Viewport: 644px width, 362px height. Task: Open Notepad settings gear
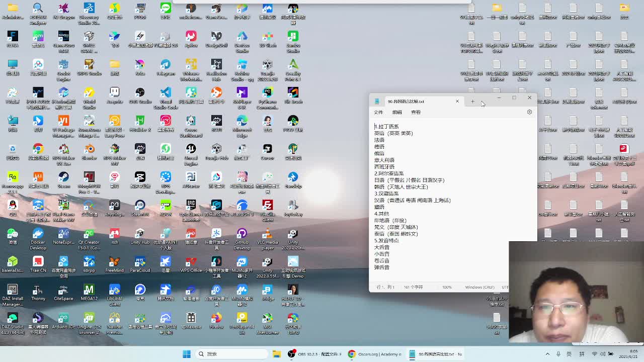click(x=529, y=112)
